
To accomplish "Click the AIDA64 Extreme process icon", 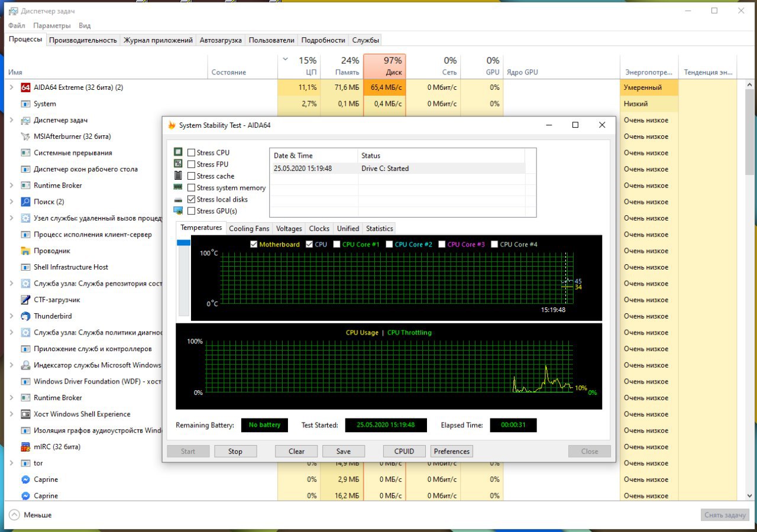I will (x=25, y=87).
